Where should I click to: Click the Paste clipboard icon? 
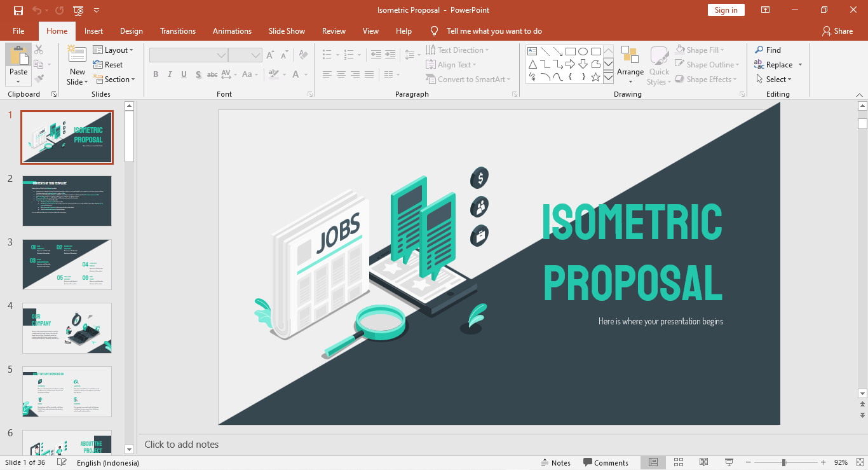(x=18, y=55)
